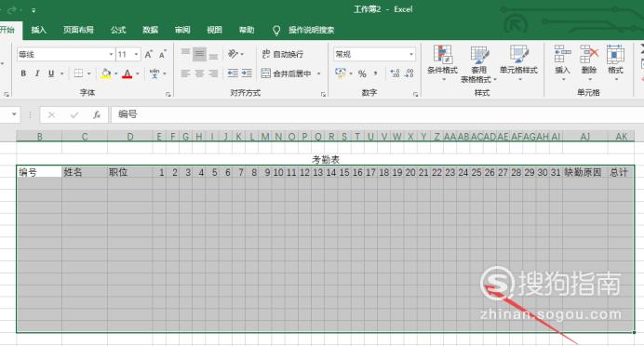Toggle Underline formatting
This screenshot has width=644, height=346.
51,73
